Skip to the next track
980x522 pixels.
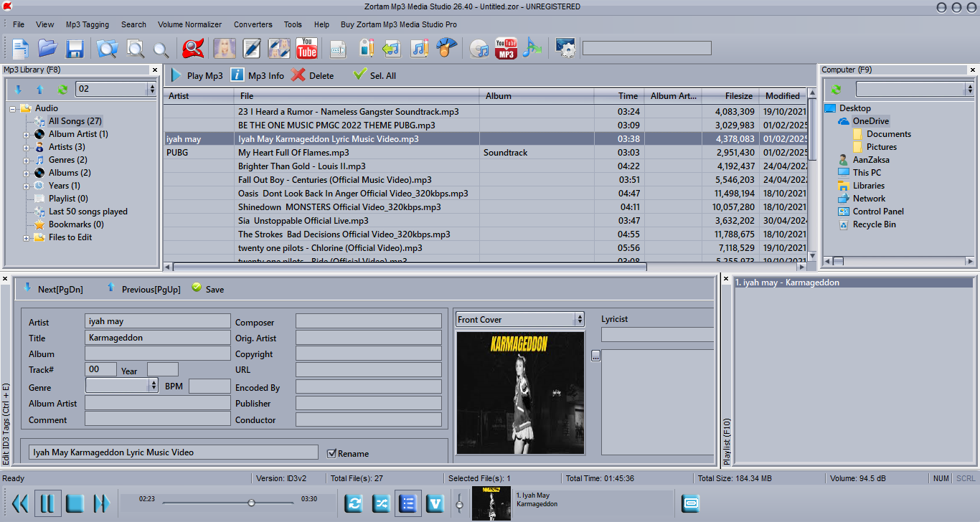[101, 503]
